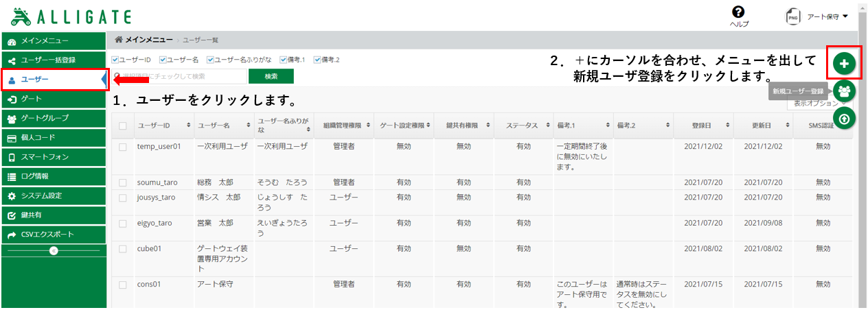Viewport: 868px width, 310px height.
Task: Open the help (ヘルプ) icon
Action: [739, 12]
